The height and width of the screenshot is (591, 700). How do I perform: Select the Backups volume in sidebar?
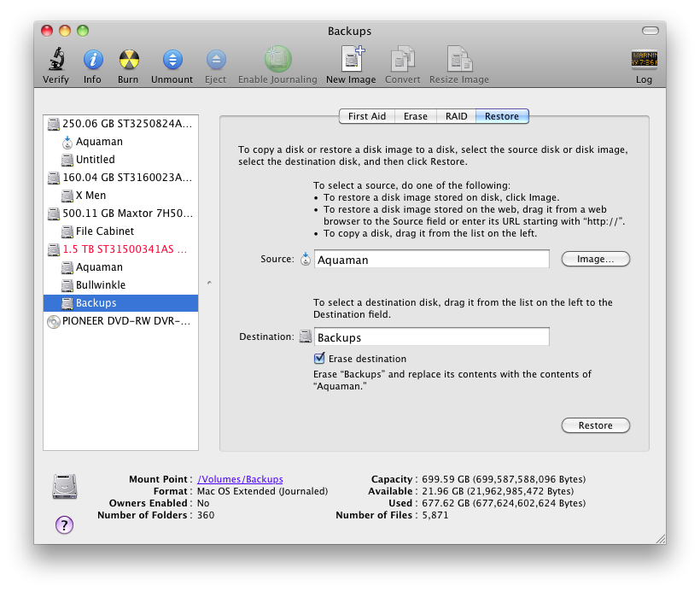[120, 303]
